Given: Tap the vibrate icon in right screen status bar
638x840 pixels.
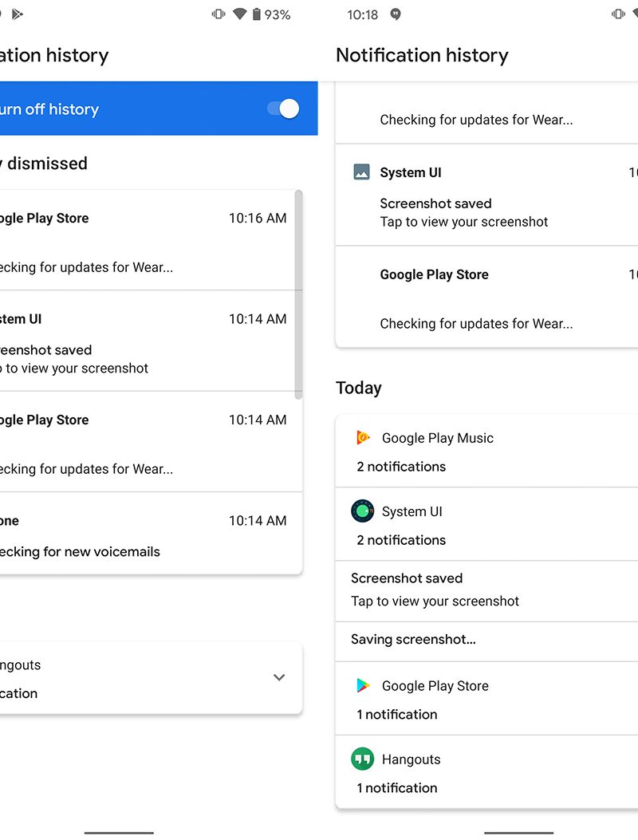Looking at the screenshot, I should [618, 14].
